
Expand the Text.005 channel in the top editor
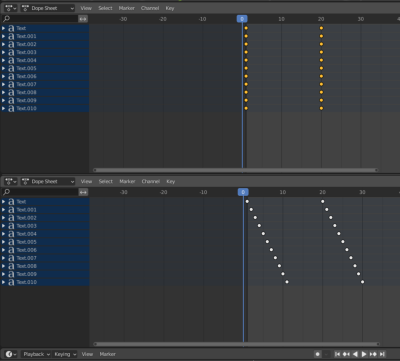[x=4, y=68]
